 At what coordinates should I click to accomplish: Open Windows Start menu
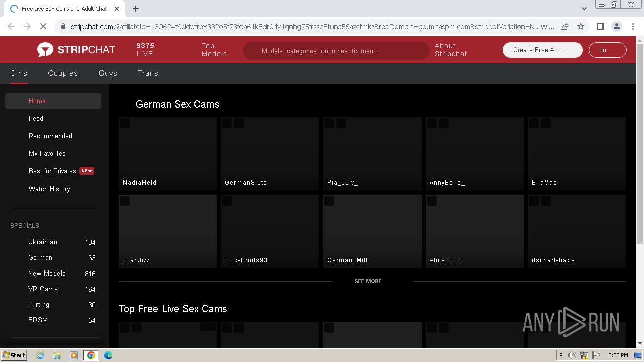[14, 355]
